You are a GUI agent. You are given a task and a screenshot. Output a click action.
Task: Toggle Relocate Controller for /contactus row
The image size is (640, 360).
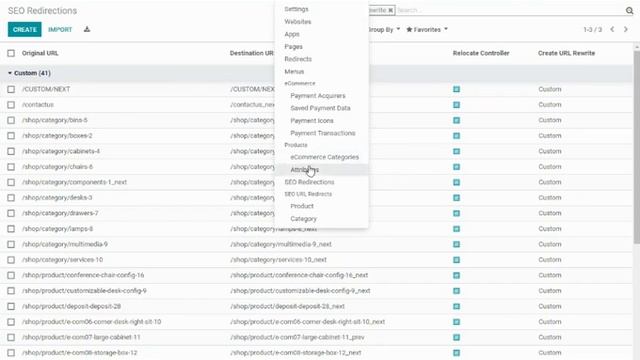456,104
